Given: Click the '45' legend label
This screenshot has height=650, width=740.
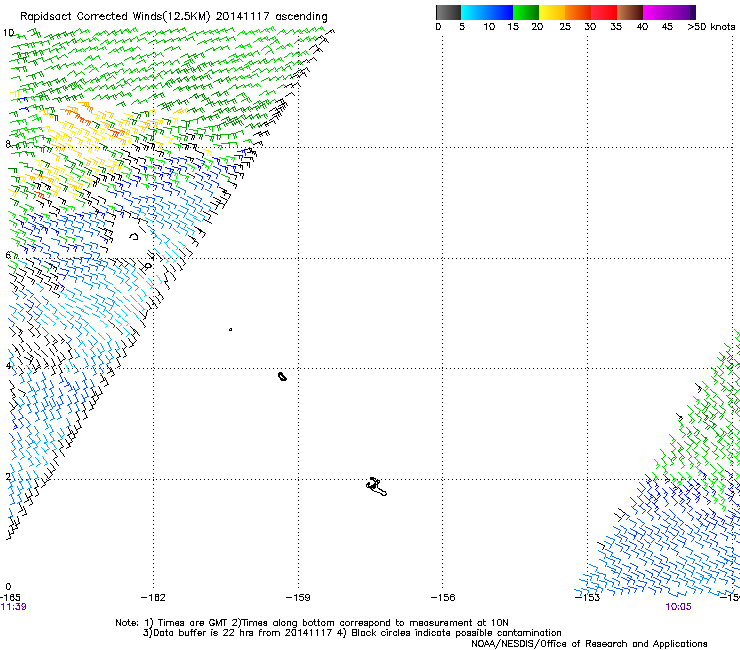Looking at the screenshot, I should pos(667,27).
